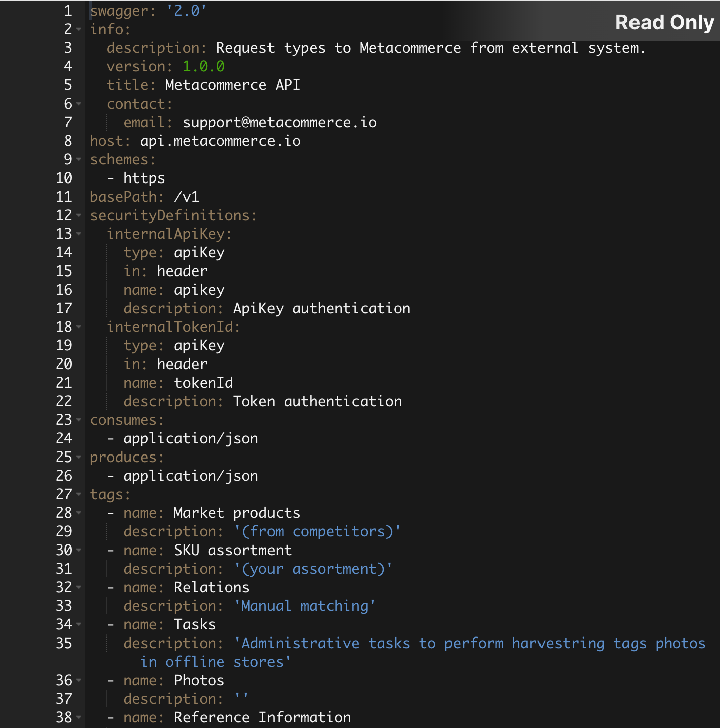Viewport: 720px width, 728px height.
Task: Click the basePath value /v1
Action: (x=187, y=197)
